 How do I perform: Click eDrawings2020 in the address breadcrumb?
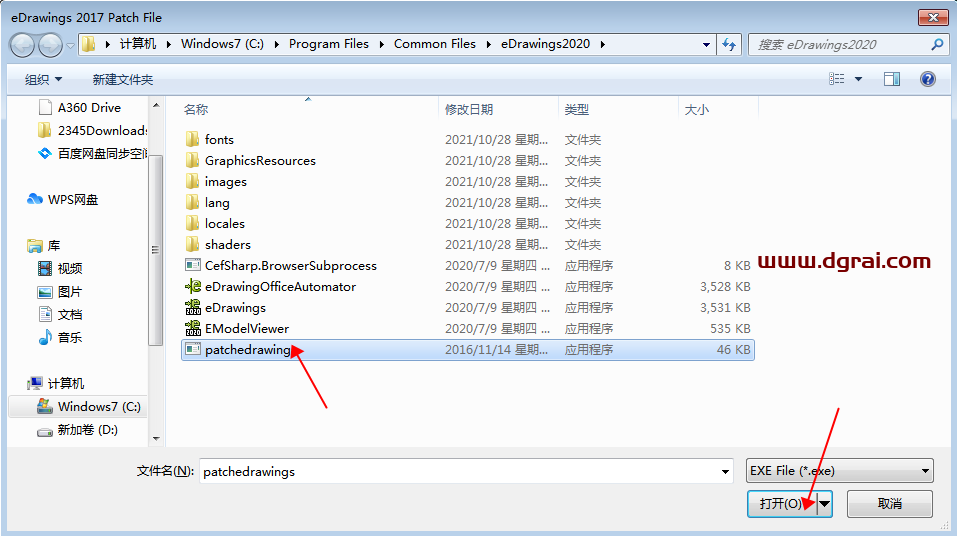tap(546, 44)
